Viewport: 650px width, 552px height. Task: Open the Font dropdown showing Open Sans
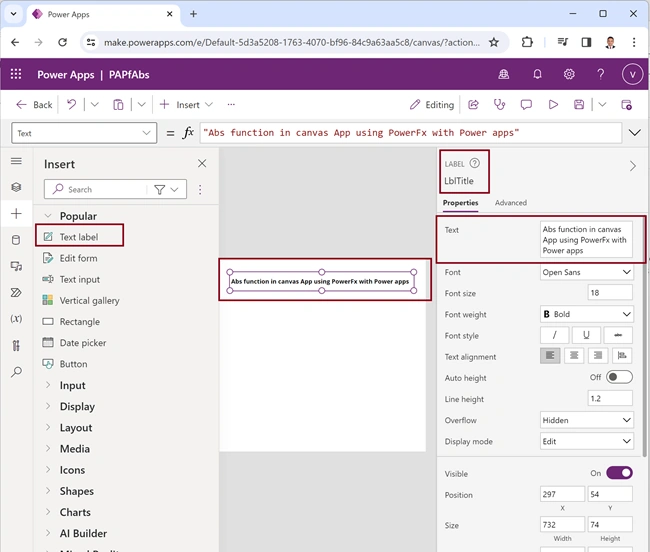click(586, 272)
